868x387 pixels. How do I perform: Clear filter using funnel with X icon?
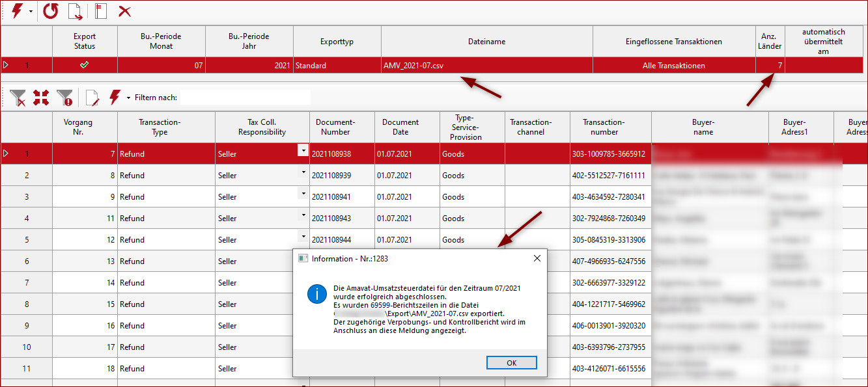coord(18,98)
